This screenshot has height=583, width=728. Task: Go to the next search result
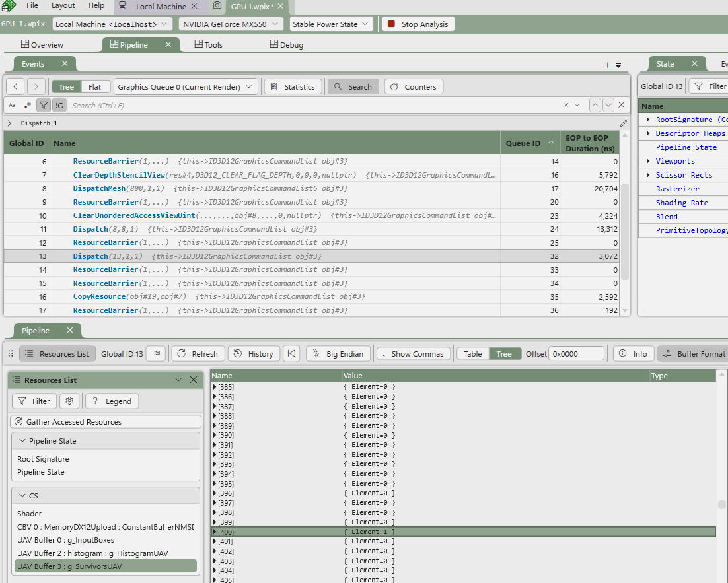608,105
